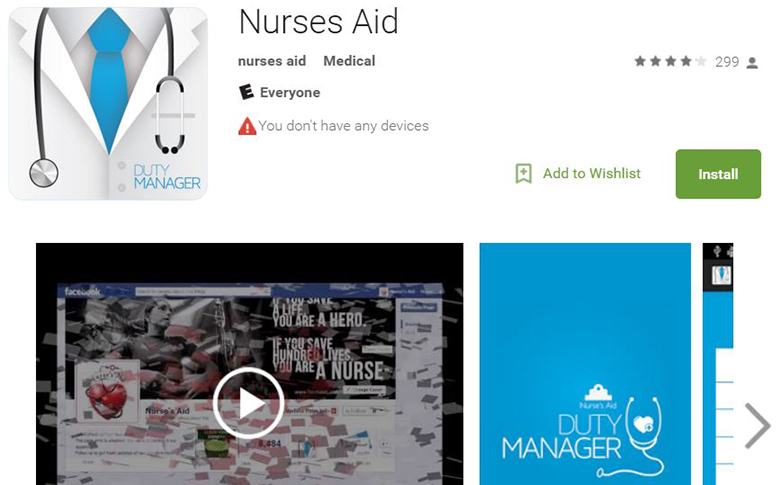Play the Nurses Aid promo video
The height and width of the screenshot is (485, 781).
tap(249, 403)
